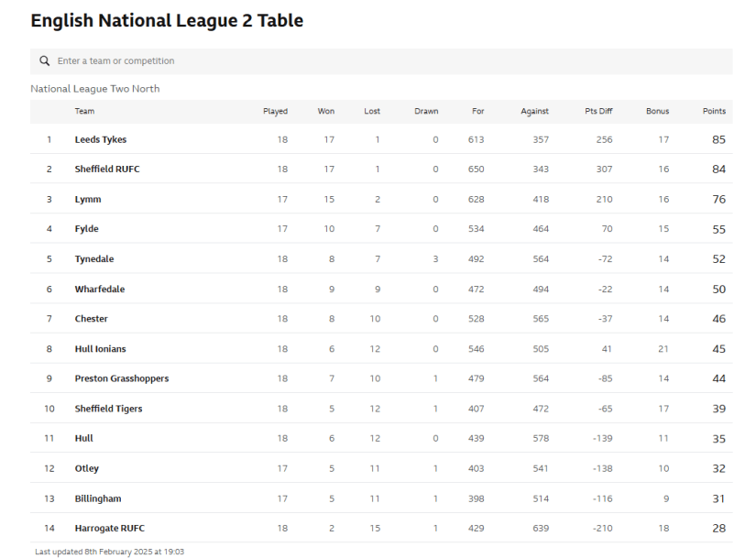This screenshot has height=558, width=756.
Task: Click the Chester team name
Action: click(x=92, y=319)
